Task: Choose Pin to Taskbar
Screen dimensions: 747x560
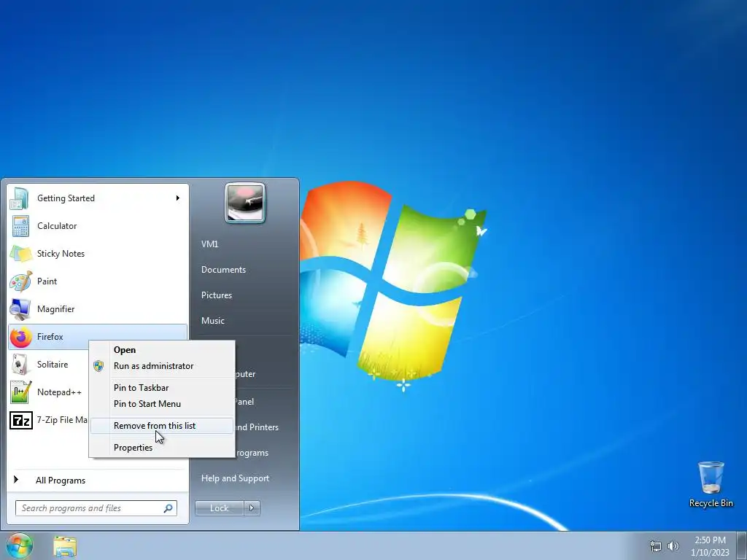Action: coord(162,388)
